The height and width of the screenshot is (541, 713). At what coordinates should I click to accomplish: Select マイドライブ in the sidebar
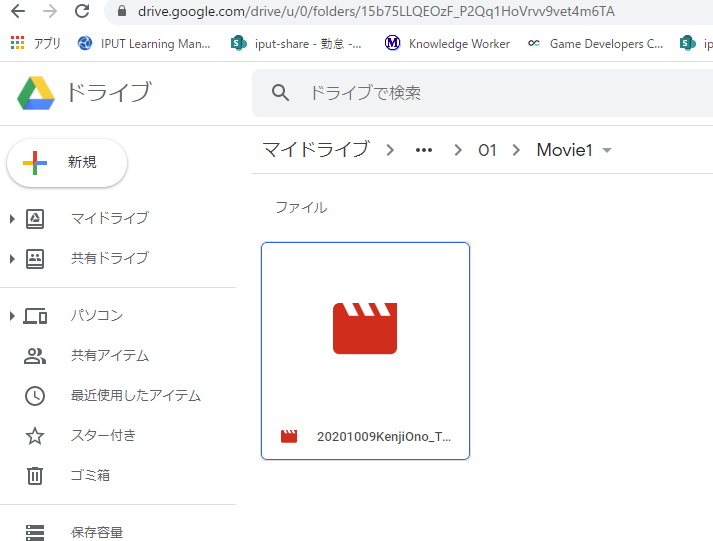(x=110, y=218)
